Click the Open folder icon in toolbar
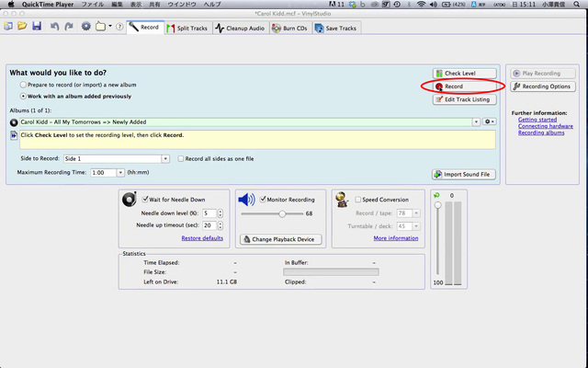The image size is (588, 368). coord(21,27)
